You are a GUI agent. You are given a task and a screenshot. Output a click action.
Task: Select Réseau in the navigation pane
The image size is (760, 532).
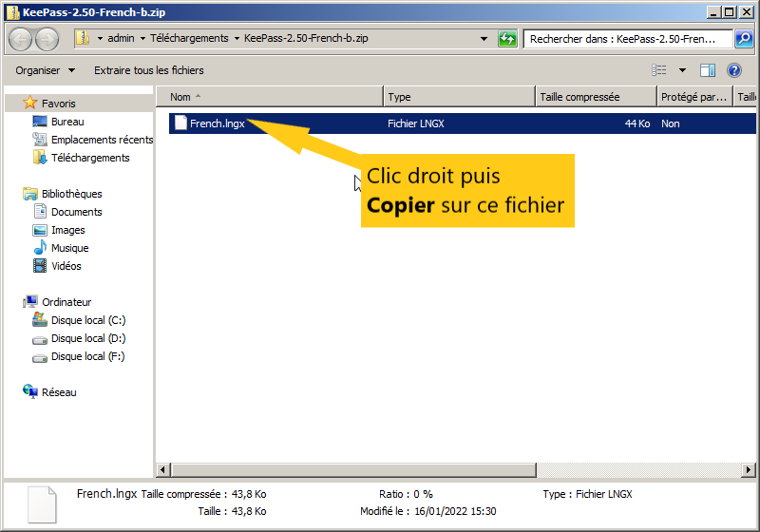click(x=59, y=392)
